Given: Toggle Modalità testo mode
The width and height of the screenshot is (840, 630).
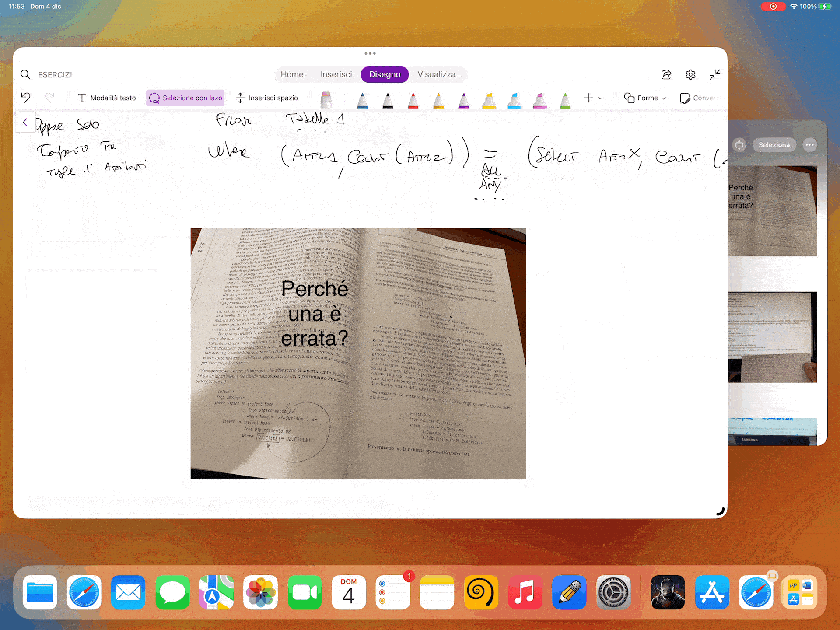Looking at the screenshot, I should [x=107, y=98].
